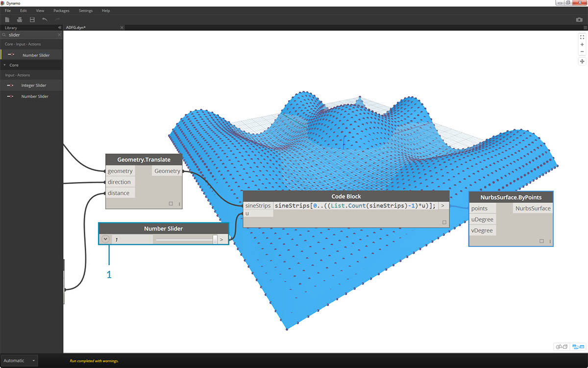Clear the library search with the X button
This screenshot has width=588, height=368.
[59, 35]
